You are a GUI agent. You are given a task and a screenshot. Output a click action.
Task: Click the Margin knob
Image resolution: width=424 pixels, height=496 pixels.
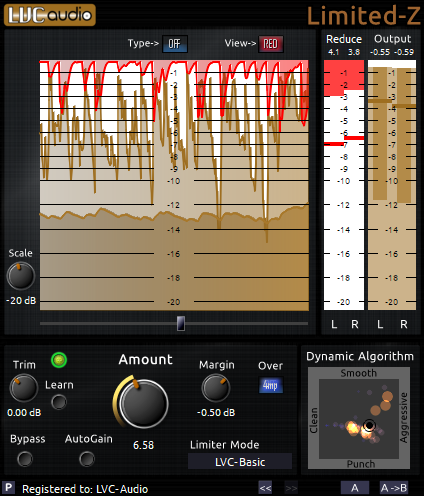click(216, 388)
